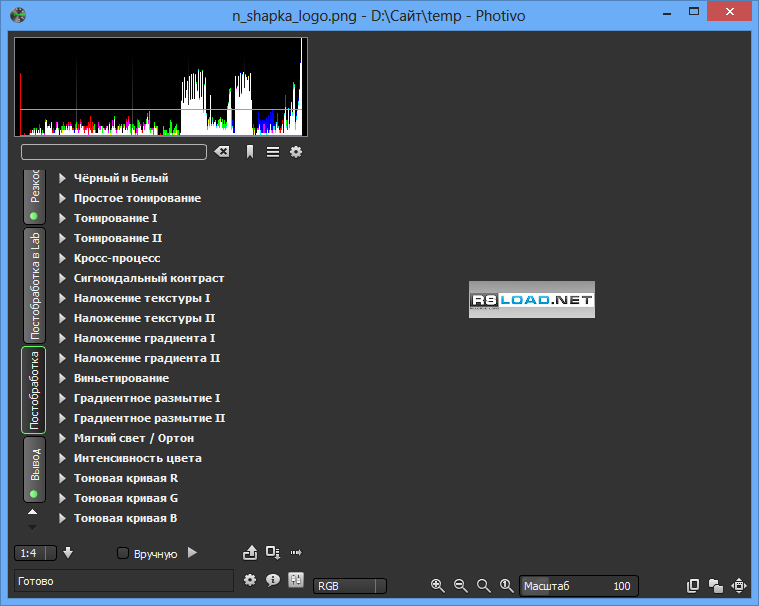This screenshot has height=606, width=759.
Task: Expand Тоновая кривая R
Action: click(x=62, y=478)
